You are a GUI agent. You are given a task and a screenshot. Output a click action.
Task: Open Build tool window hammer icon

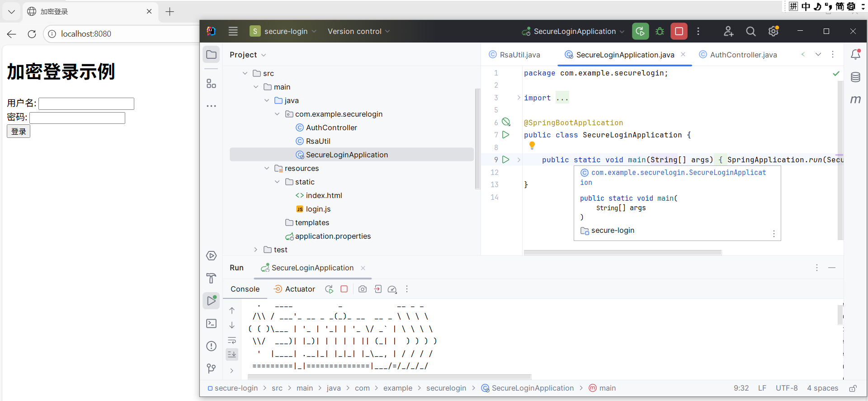pyautogui.click(x=211, y=278)
